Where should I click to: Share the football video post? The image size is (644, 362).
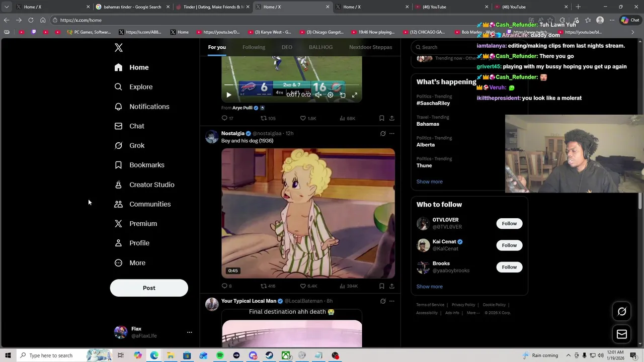[x=392, y=118]
